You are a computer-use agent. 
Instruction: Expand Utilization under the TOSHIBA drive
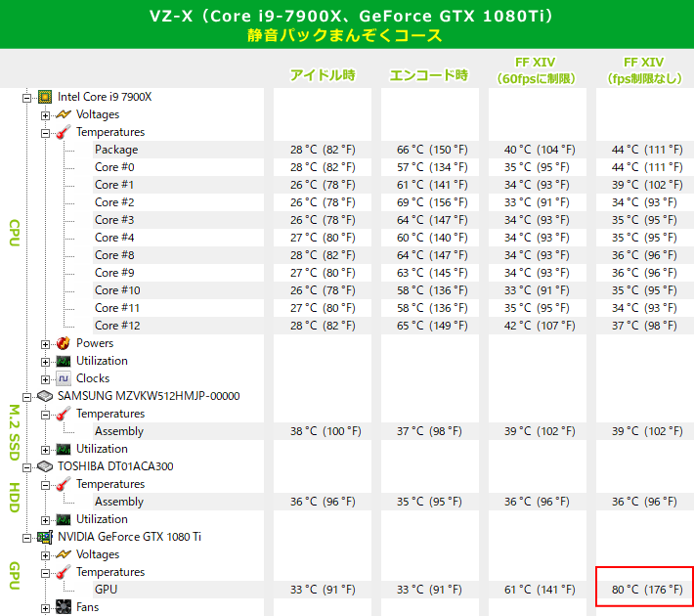(45, 520)
